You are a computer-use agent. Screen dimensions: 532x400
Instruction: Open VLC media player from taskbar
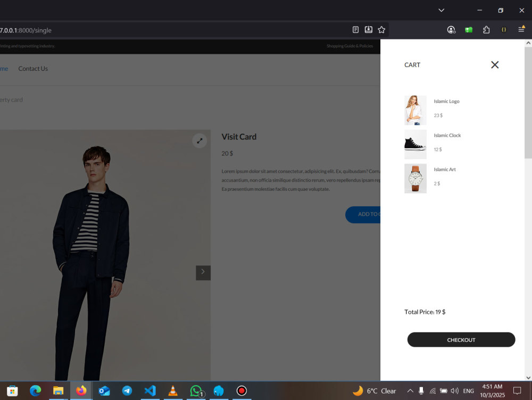tap(173, 391)
